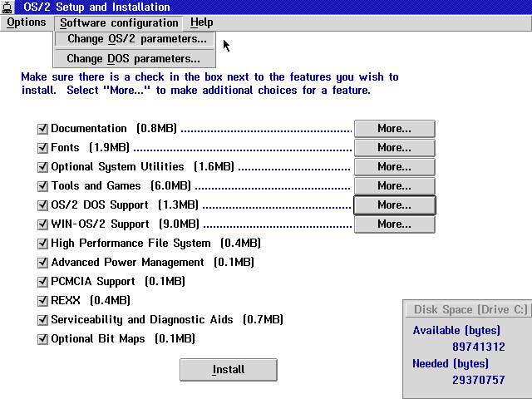Toggle OS/2 DOS Support checkbox
The width and height of the screenshot is (532, 399).
[x=42, y=205]
